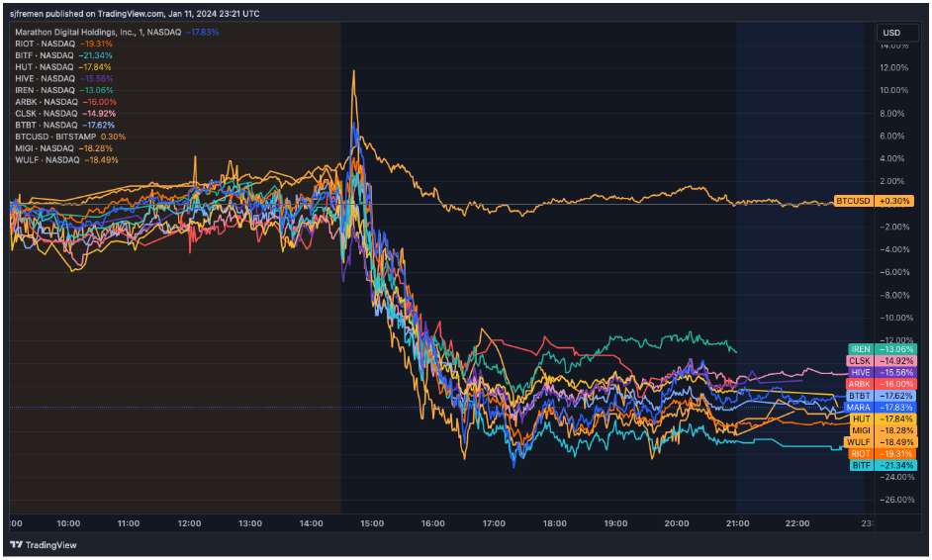This screenshot has width=932, height=560.
Task: Select the Marathon Digital Holdings legend title
Action: 98,32
